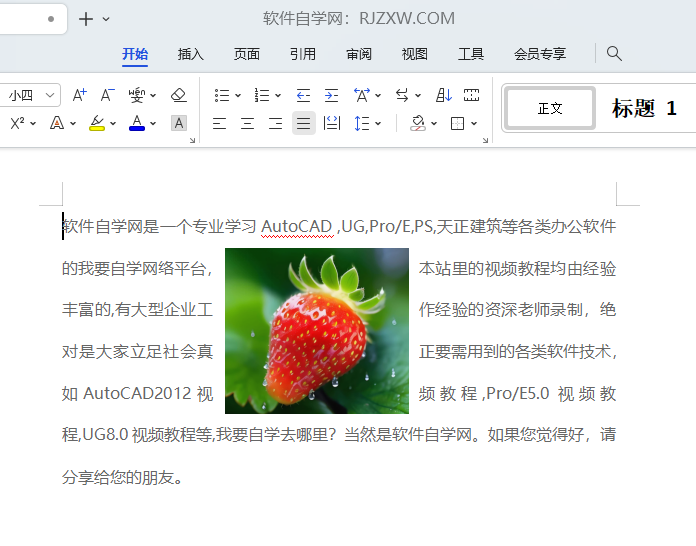The height and width of the screenshot is (546, 696).
Task: Apply the yellow text highlight
Action: pos(97,123)
